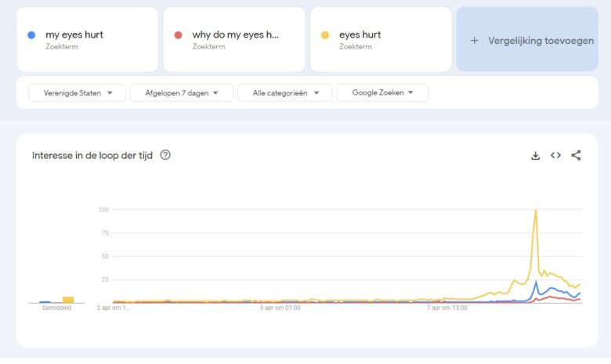
Task: Edit the "eyes hurt" search term text
Action: tap(360, 34)
